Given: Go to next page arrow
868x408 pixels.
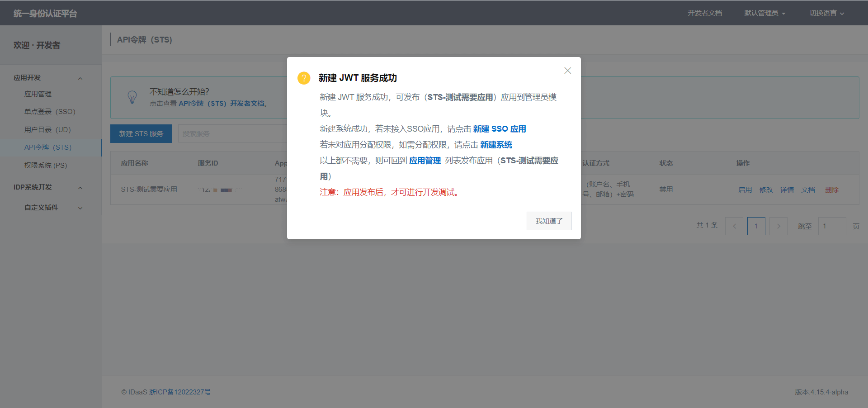Looking at the screenshot, I should (778, 226).
